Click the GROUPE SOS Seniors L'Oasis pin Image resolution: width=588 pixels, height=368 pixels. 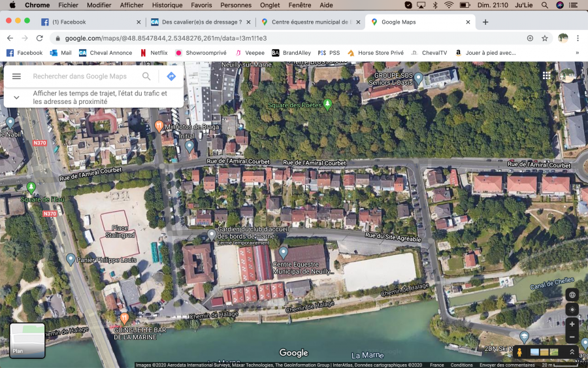418,78
